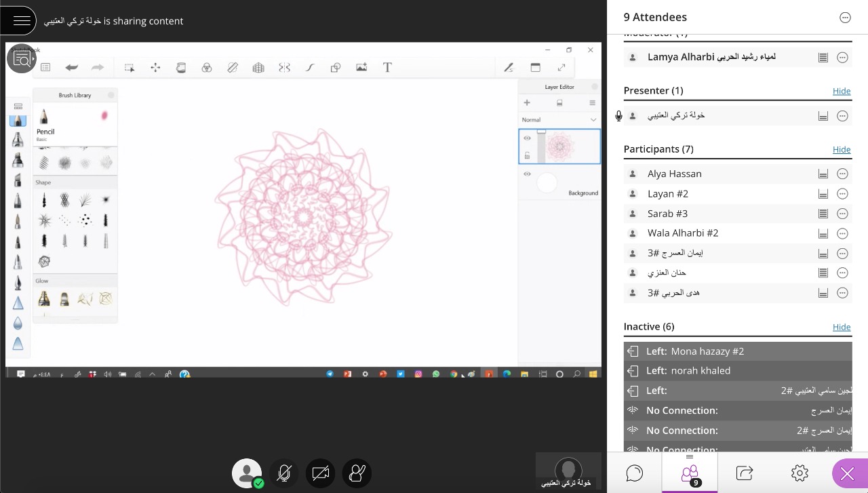Open the chat panel icon
Viewport: 868px width, 493px height.
(x=634, y=473)
